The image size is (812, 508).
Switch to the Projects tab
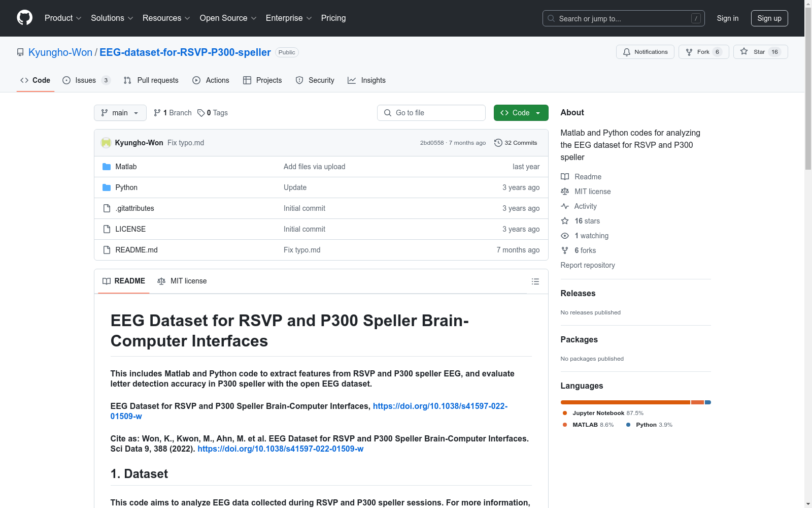(262, 80)
